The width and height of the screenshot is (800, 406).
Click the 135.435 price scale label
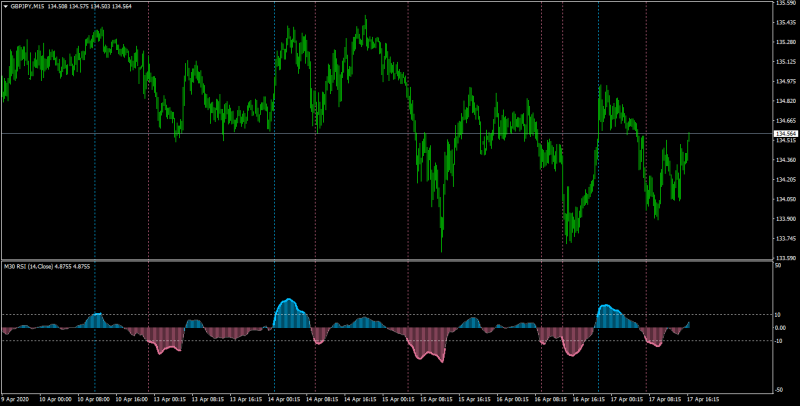pyautogui.click(x=786, y=23)
